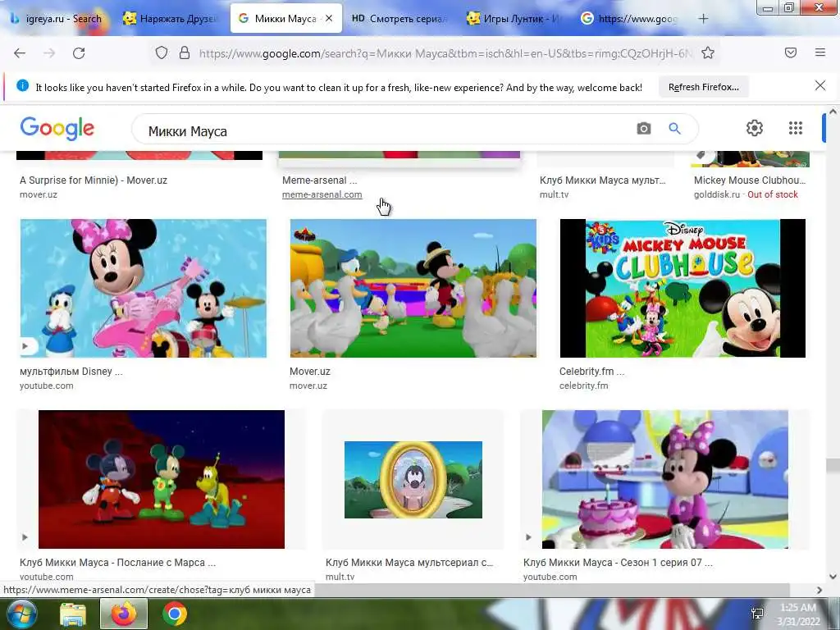Click the horizontal scrollbar right arrow

pyautogui.click(x=819, y=590)
